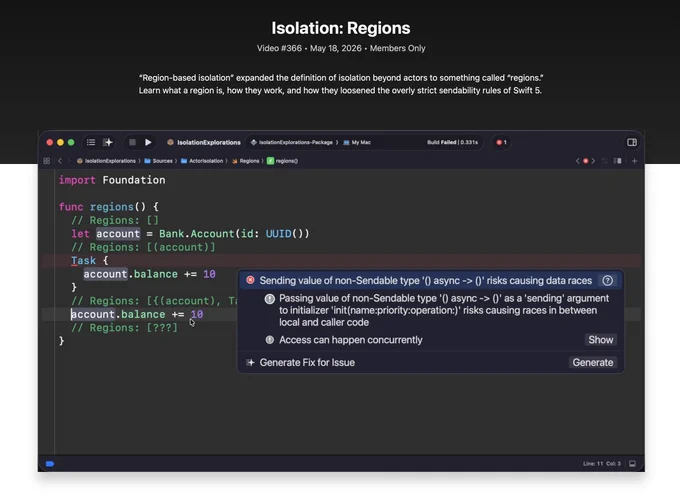The height and width of the screenshot is (502, 680).
Task: Open the Sources folder breadcrumb
Action: point(158,161)
